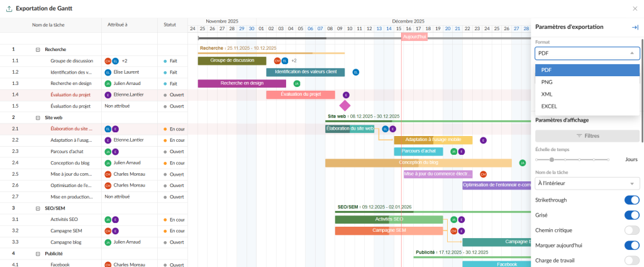Click the filter icon in the Filtres button
The width and height of the screenshot is (644, 267).
pyautogui.click(x=579, y=135)
